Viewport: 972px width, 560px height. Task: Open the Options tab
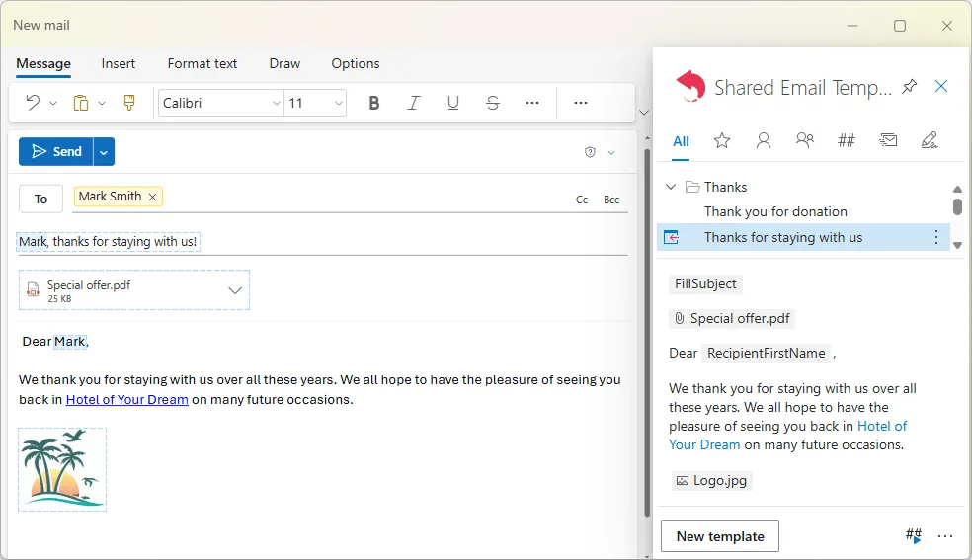pyautogui.click(x=356, y=64)
